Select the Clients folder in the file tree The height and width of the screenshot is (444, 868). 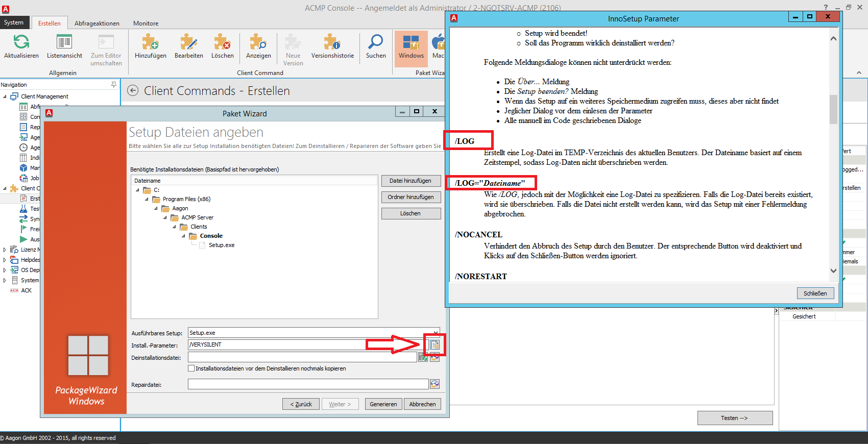point(199,227)
